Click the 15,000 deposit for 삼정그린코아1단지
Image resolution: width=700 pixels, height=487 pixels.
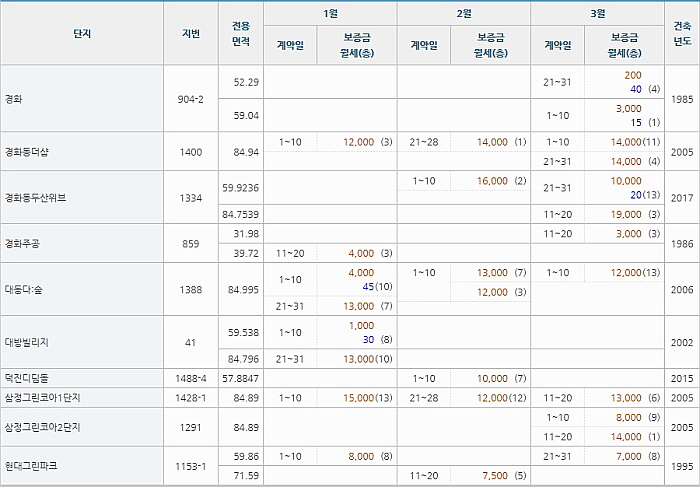[358, 398]
